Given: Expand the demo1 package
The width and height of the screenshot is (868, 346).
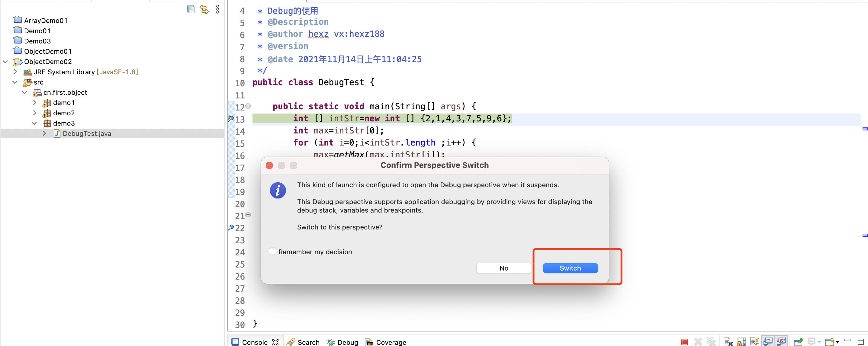Looking at the screenshot, I should point(35,102).
